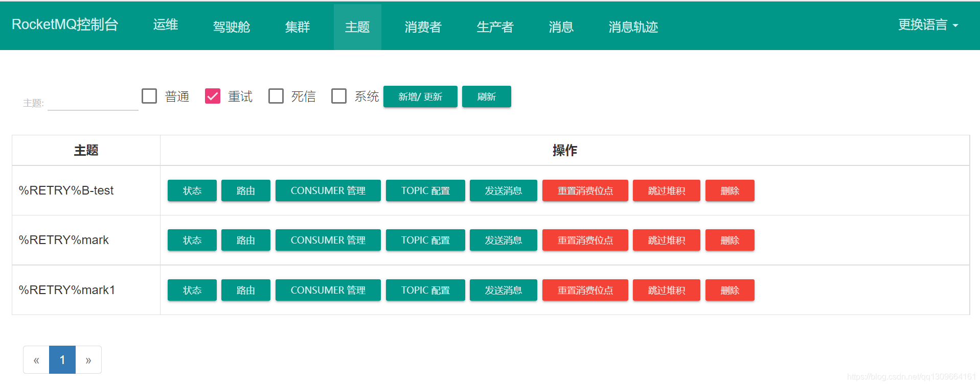Click the 刷新 button

(x=487, y=96)
